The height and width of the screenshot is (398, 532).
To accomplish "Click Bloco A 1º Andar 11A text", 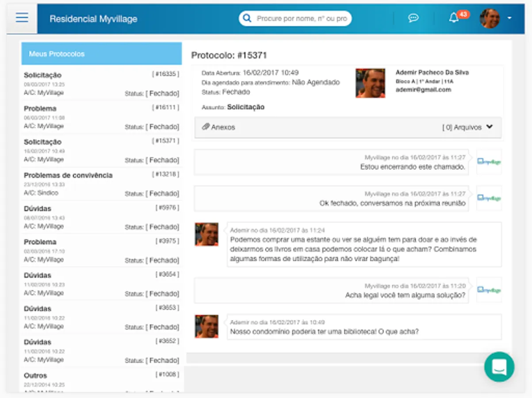I will tap(425, 81).
